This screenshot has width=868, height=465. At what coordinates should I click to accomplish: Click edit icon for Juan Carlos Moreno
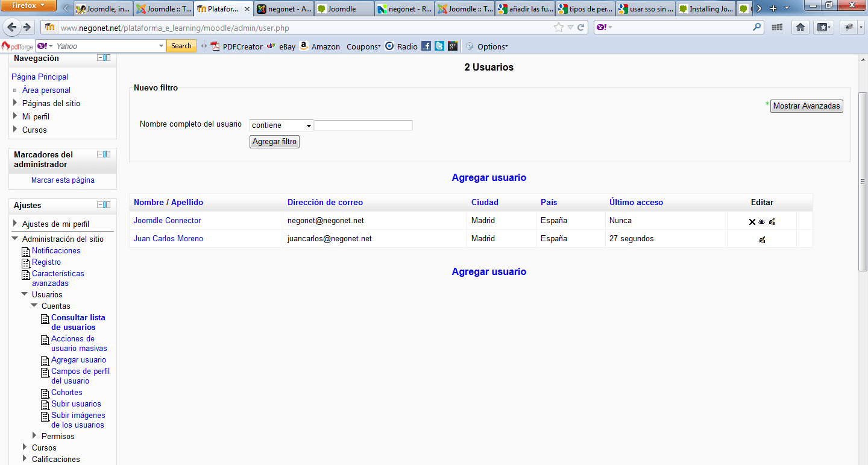[762, 240]
